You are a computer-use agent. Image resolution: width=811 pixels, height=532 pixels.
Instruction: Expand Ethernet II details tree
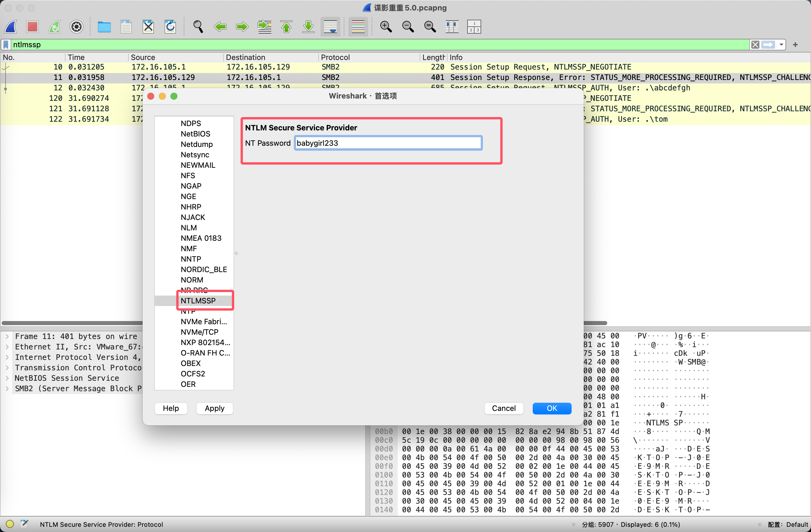tap(7, 347)
